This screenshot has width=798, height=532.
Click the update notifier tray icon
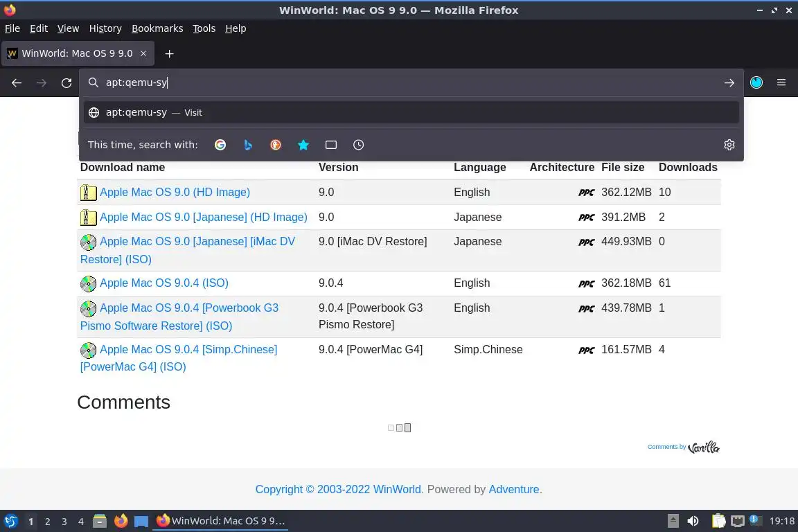pos(756,520)
